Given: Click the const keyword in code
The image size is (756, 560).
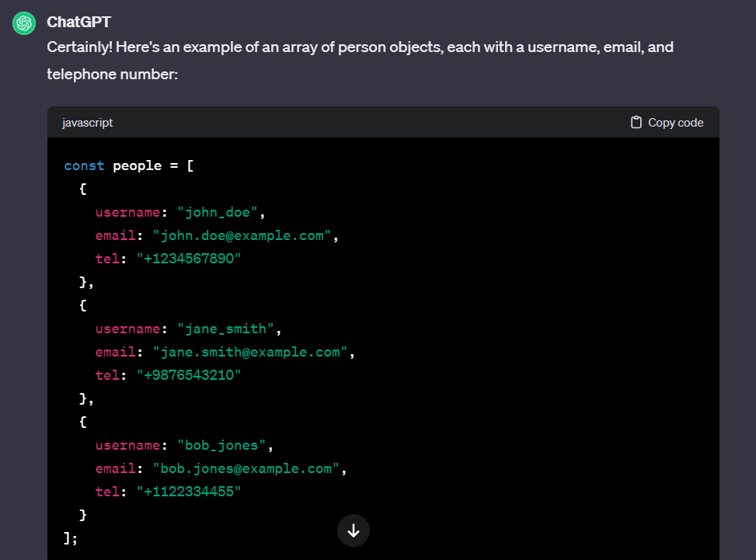Looking at the screenshot, I should (85, 165).
